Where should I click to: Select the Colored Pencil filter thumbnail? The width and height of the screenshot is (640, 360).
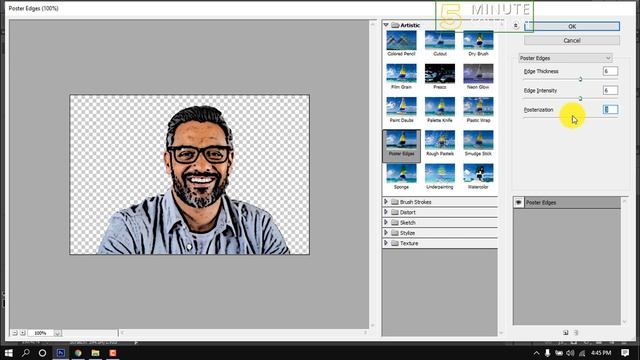coord(401,40)
